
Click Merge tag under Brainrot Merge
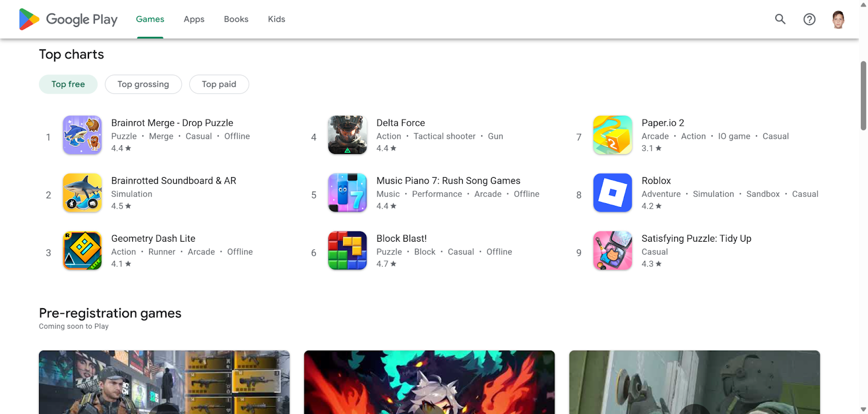(161, 137)
